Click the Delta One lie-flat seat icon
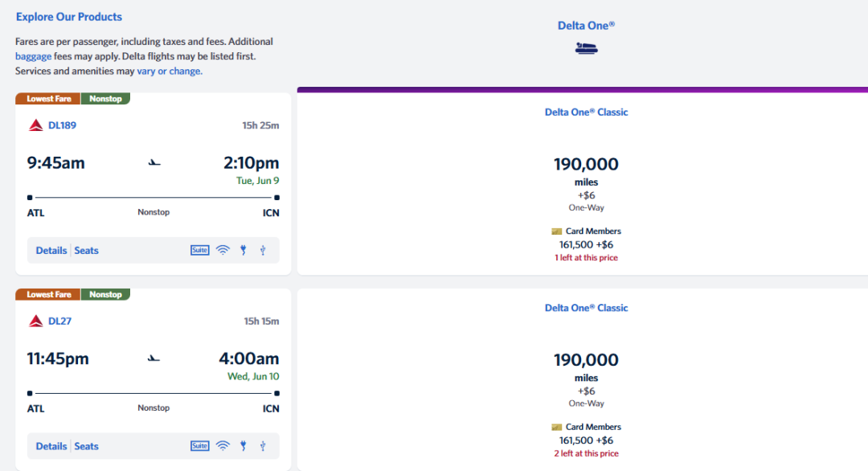Viewport: 868px width, 471px height. (x=587, y=49)
